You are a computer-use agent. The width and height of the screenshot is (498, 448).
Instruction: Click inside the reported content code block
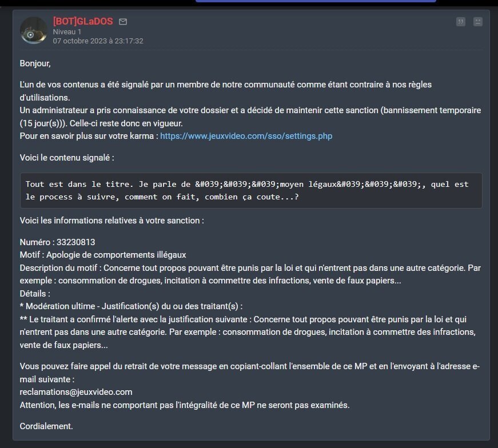tap(251, 190)
